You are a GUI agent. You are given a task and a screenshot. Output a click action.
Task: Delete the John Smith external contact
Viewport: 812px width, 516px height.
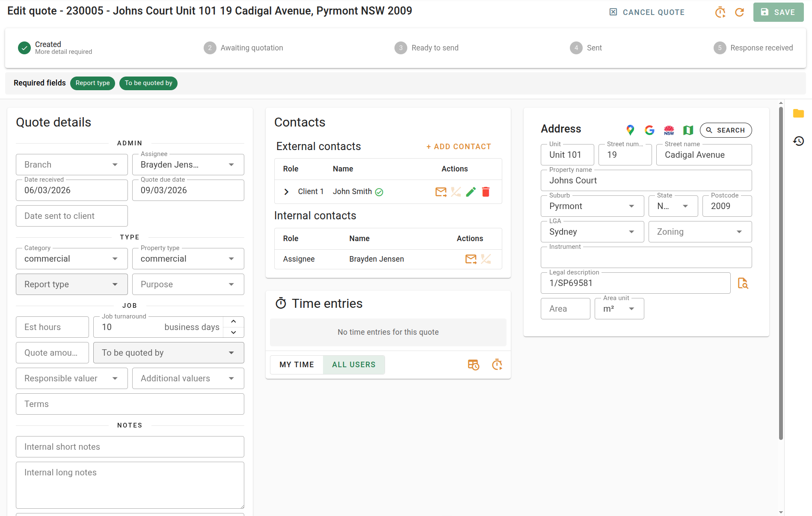tap(486, 192)
